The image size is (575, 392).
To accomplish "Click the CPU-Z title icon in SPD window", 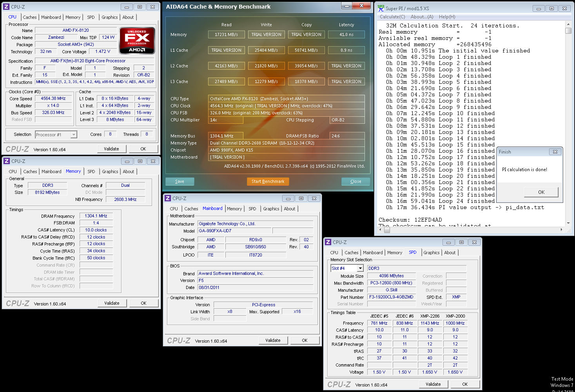I will click(328, 242).
